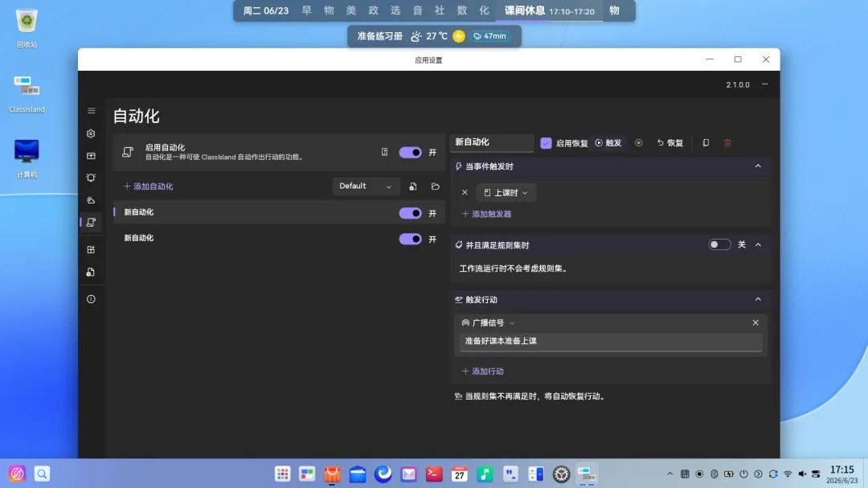The height and width of the screenshot is (488, 868).
Task: Open the app store bag in taskbar
Action: tap(332, 474)
